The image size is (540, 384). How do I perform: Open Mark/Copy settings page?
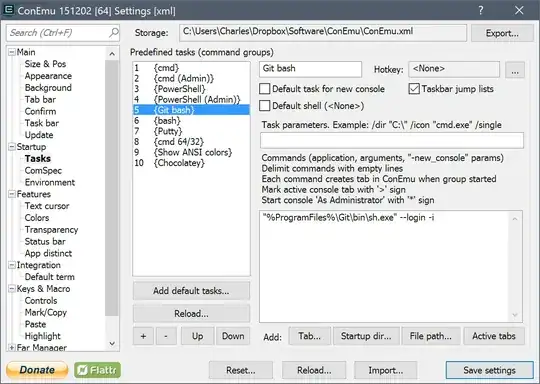45,312
